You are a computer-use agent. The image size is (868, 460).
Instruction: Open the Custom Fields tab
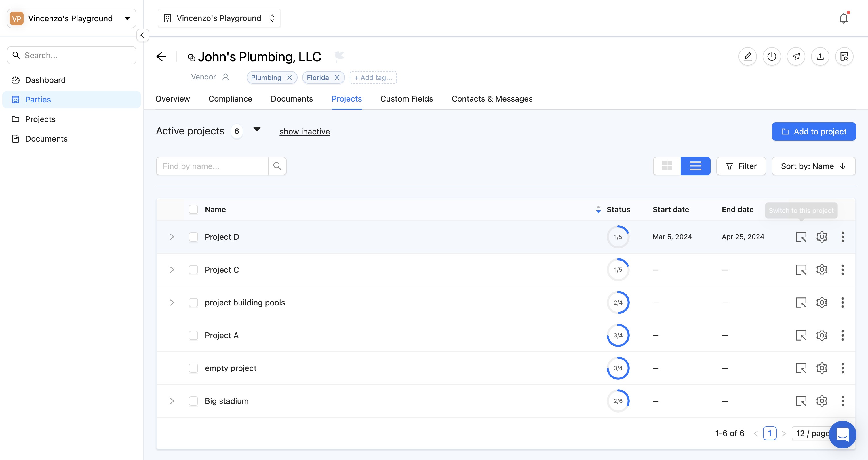[406, 99]
